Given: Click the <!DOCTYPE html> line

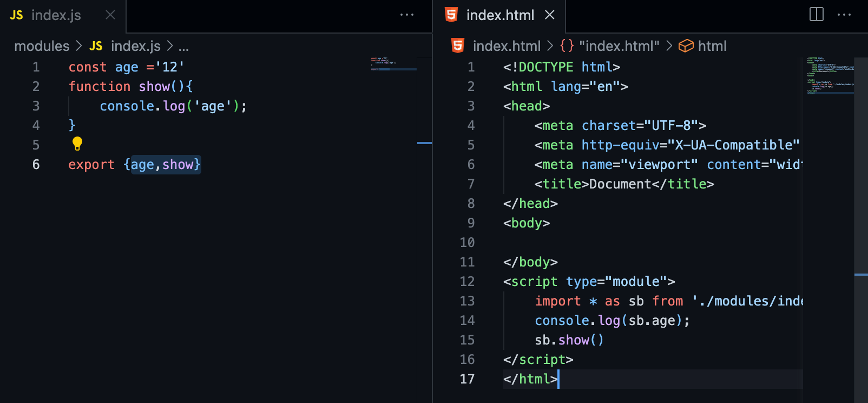Looking at the screenshot, I should [562, 67].
